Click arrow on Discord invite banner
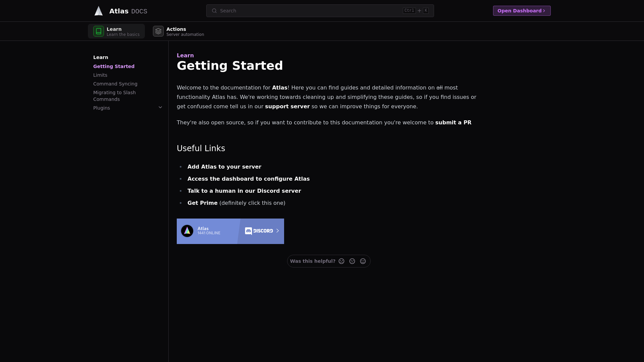Viewport: 644px width, 362px height. point(277,231)
